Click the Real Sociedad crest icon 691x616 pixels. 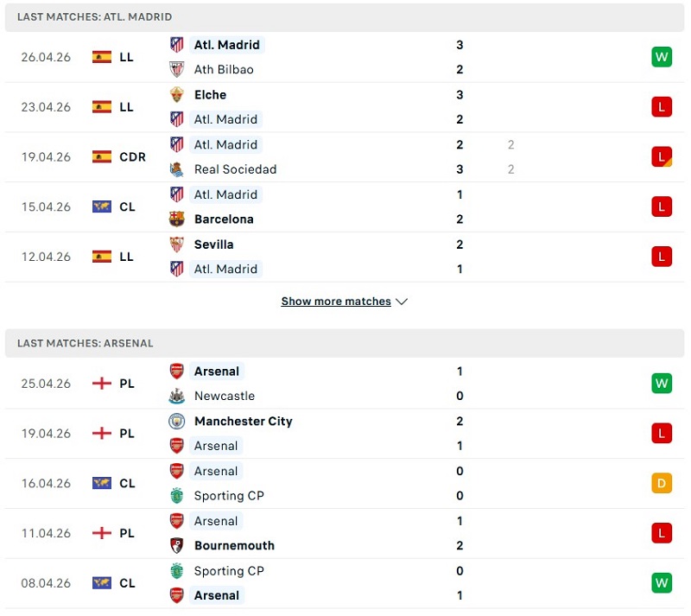point(177,169)
